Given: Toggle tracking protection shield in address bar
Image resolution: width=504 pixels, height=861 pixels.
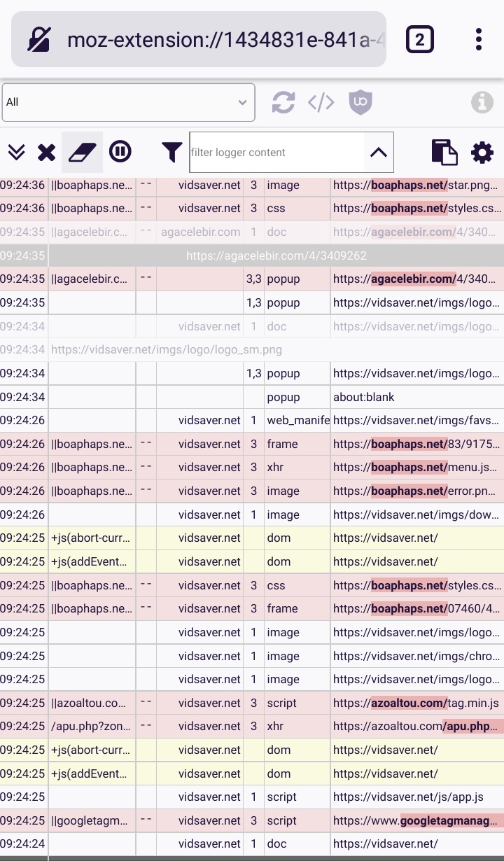Looking at the screenshot, I should [39, 38].
